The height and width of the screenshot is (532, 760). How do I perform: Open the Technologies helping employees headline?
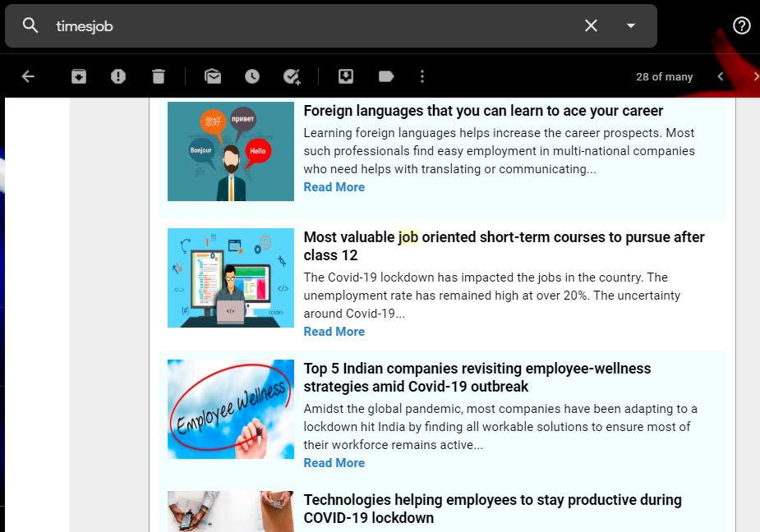click(x=492, y=508)
